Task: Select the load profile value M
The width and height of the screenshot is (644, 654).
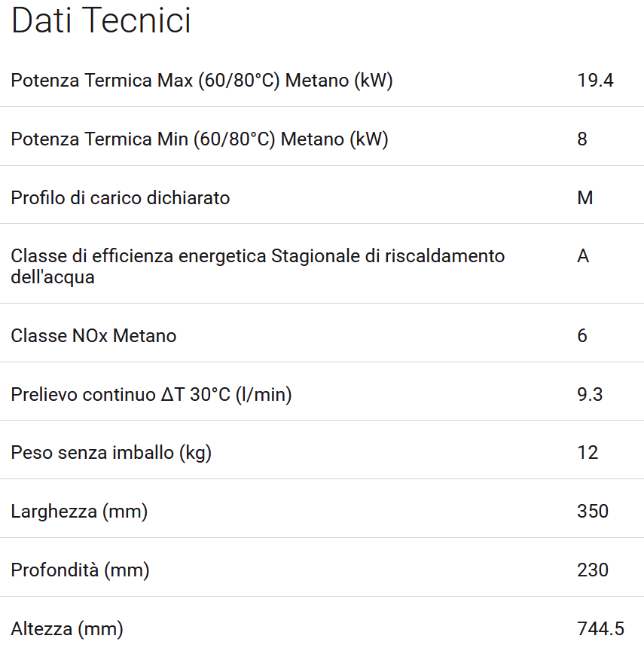Action: pos(585,197)
